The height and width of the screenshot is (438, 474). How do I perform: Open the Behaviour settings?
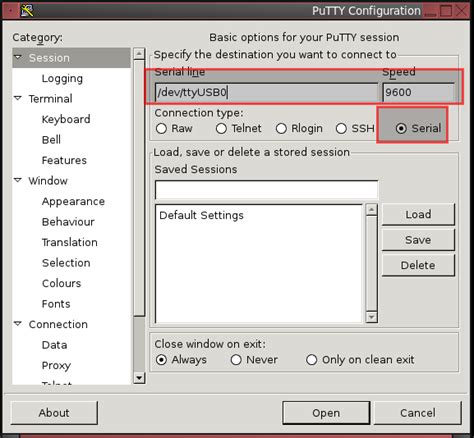coord(68,222)
